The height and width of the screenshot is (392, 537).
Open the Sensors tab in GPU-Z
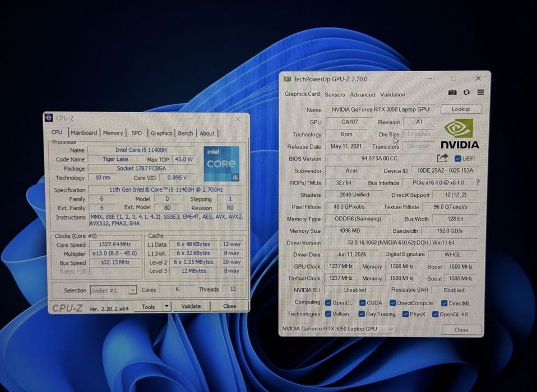click(335, 95)
